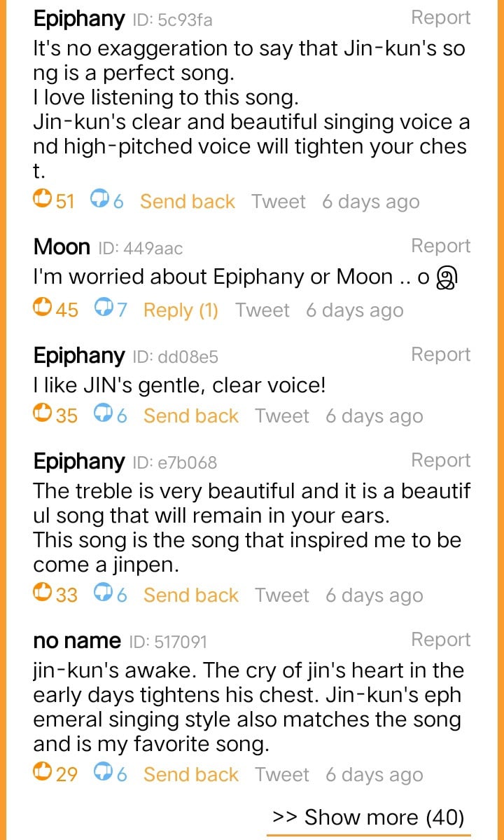
Task: Click thumbs-down with 7 on Moon's comment
Action: click(x=110, y=310)
